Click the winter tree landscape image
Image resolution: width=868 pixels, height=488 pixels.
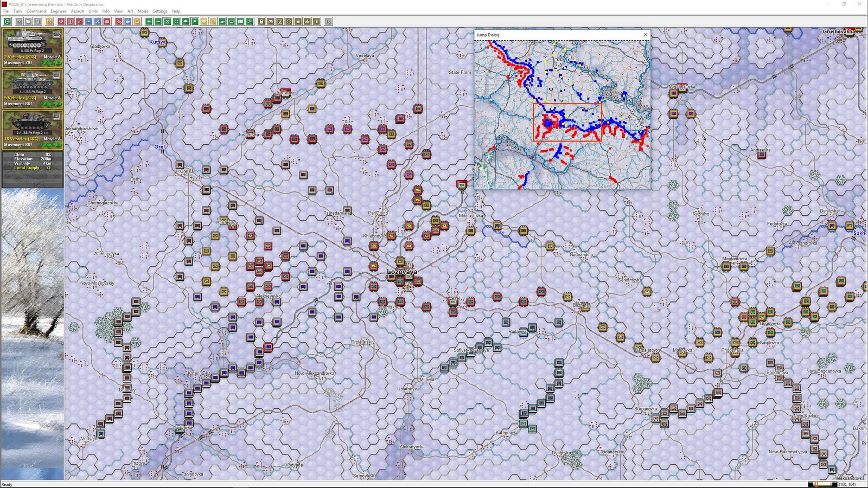[x=33, y=333]
